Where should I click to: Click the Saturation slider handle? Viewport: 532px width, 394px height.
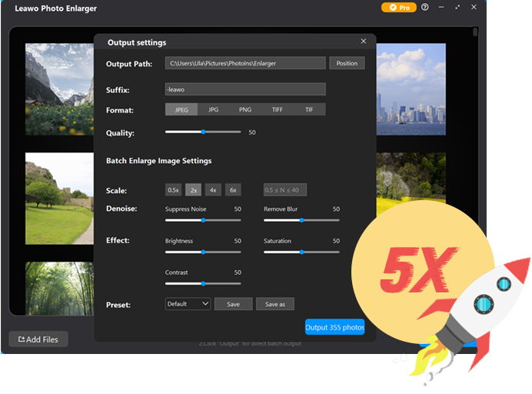tap(301, 252)
